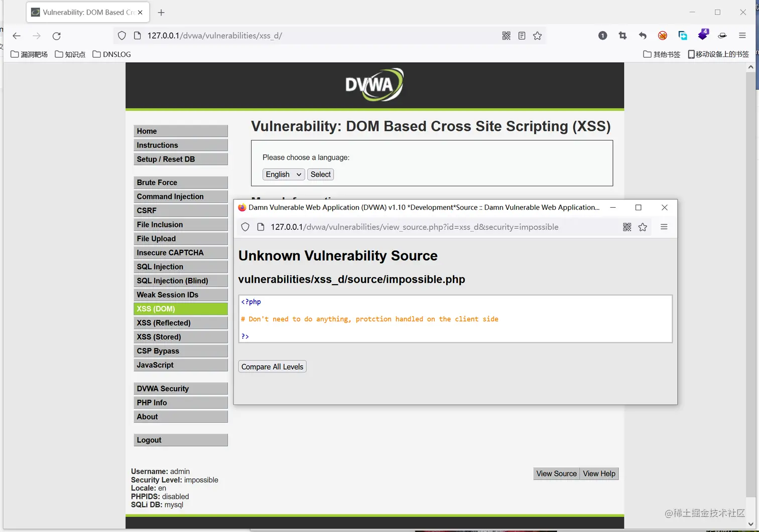Click the hat-shaped extension icon

pos(722,36)
